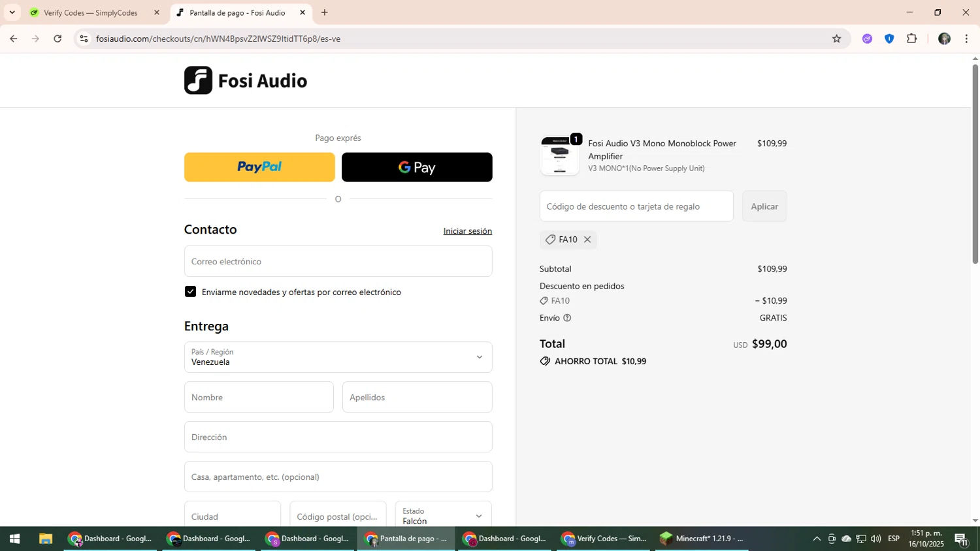Viewport: 980px width, 551px height.
Task: Open the notification center icon
Action: (962, 539)
